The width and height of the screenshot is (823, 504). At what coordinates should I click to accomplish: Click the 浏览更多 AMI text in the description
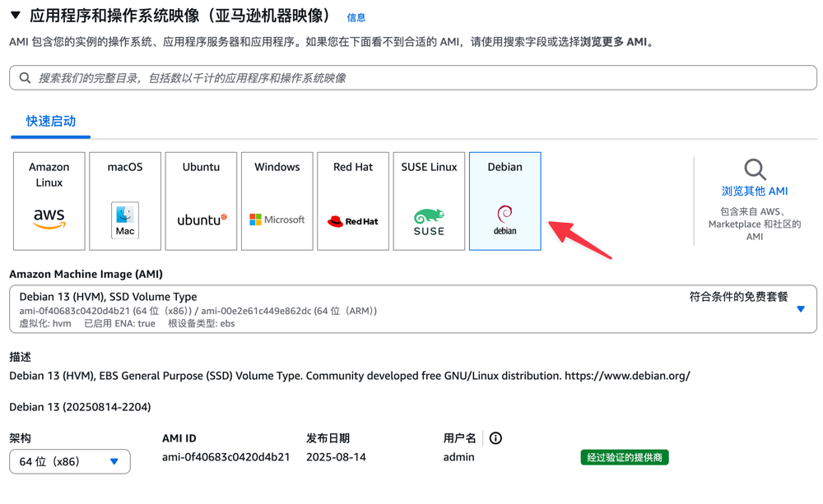pyautogui.click(x=613, y=42)
